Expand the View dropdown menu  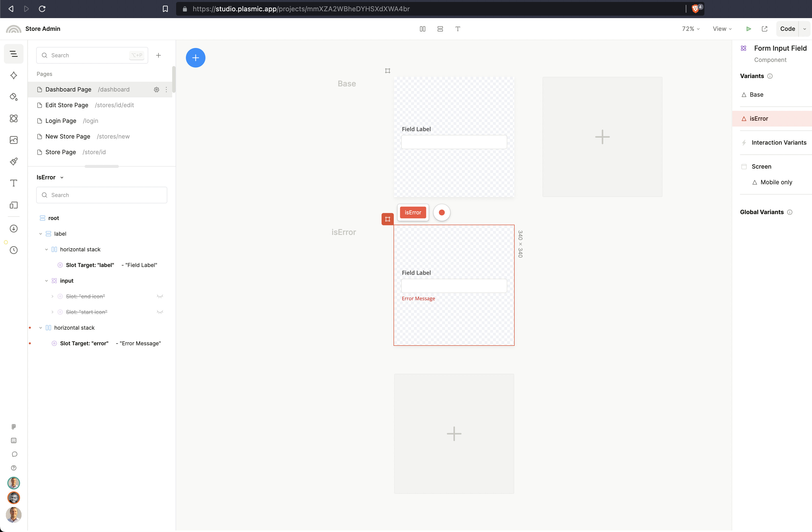[x=722, y=29]
